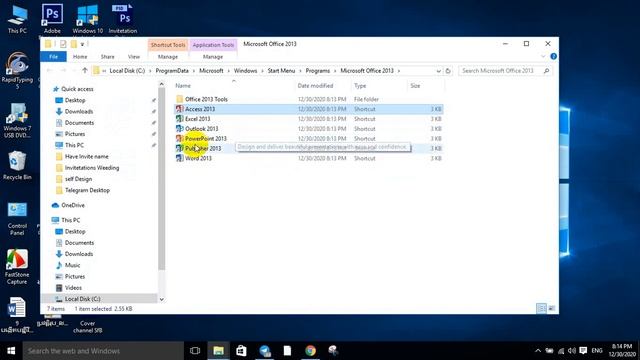The height and width of the screenshot is (360, 640).
Task: Click Local Disk (C:) in the breadcrumb
Action: [x=127, y=71]
